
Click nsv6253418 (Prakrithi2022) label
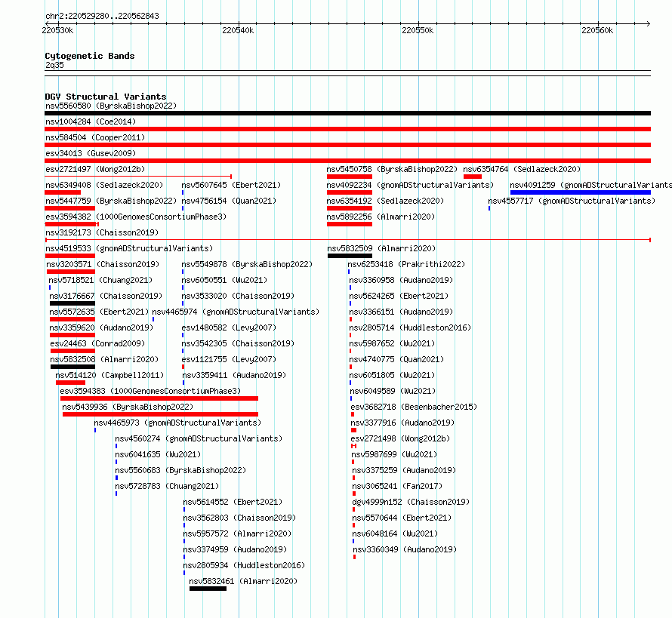coord(406,264)
